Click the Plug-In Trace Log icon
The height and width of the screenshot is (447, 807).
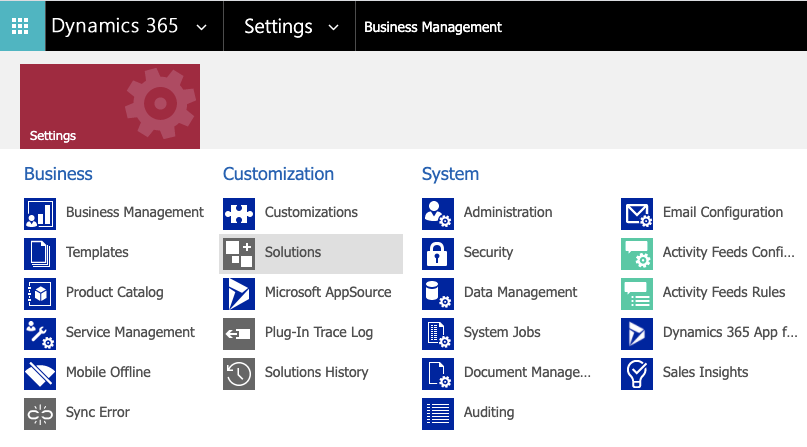point(239,334)
